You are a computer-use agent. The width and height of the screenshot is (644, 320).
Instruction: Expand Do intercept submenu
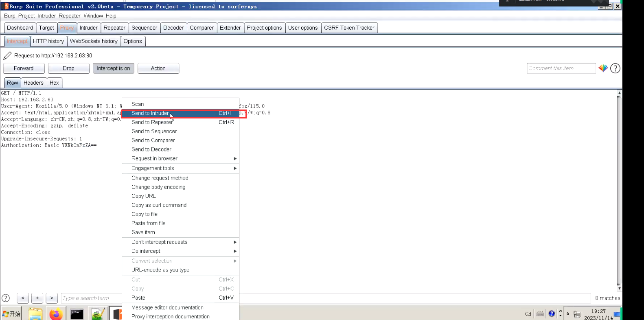pyautogui.click(x=180, y=251)
